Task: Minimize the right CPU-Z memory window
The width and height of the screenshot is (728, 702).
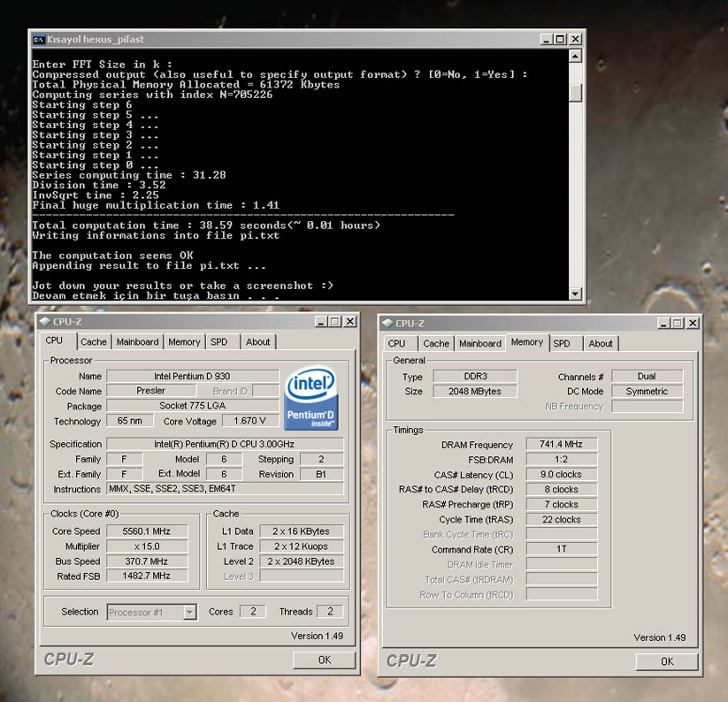Action: click(663, 324)
